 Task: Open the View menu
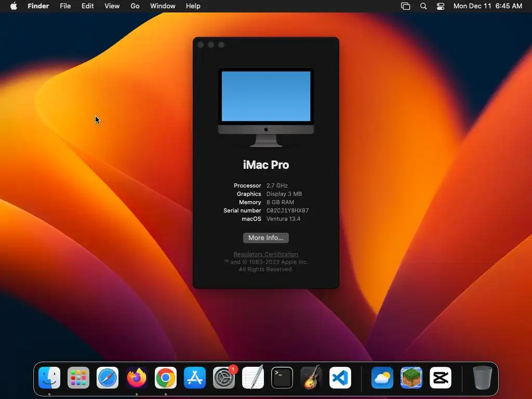click(112, 6)
